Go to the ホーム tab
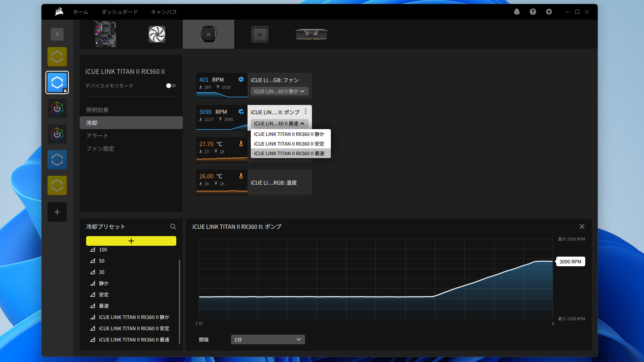This screenshot has height=362, width=644. [80, 12]
